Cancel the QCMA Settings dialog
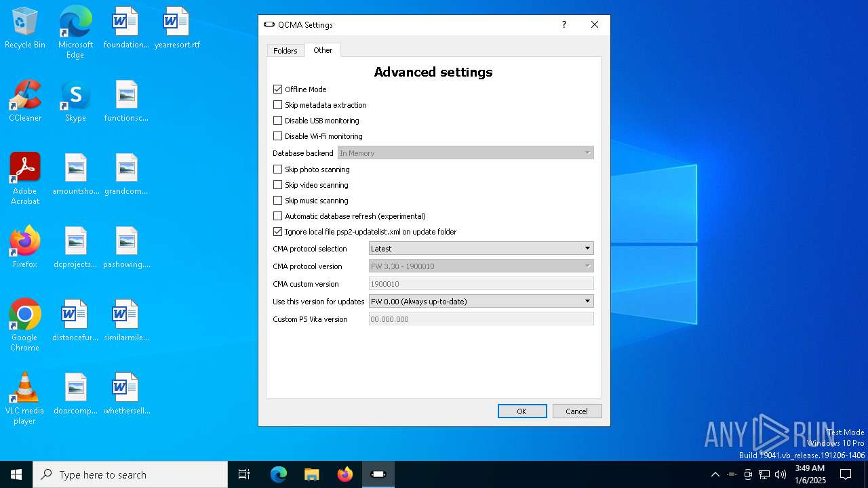This screenshot has width=868, height=488. point(577,411)
